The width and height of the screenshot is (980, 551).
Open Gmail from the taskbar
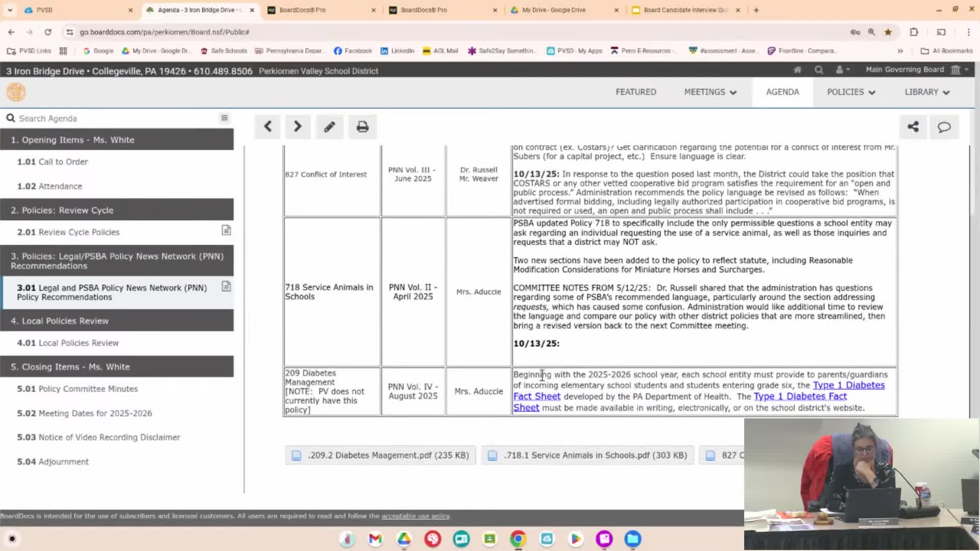pyautogui.click(x=375, y=539)
